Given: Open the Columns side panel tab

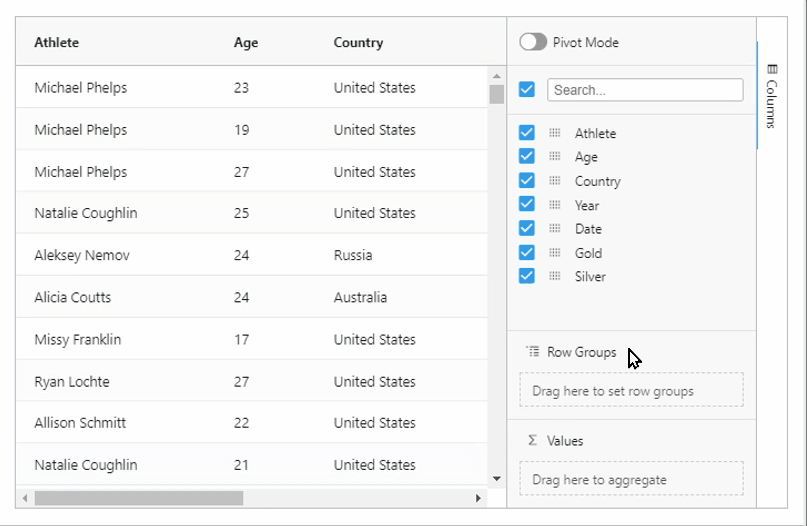Looking at the screenshot, I should tap(771, 97).
